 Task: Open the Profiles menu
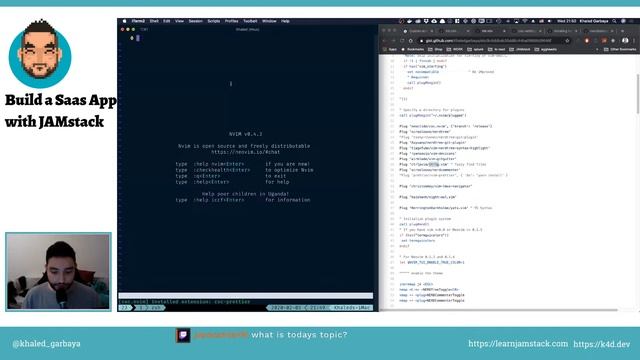pyautogui.click(x=231, y=21)
